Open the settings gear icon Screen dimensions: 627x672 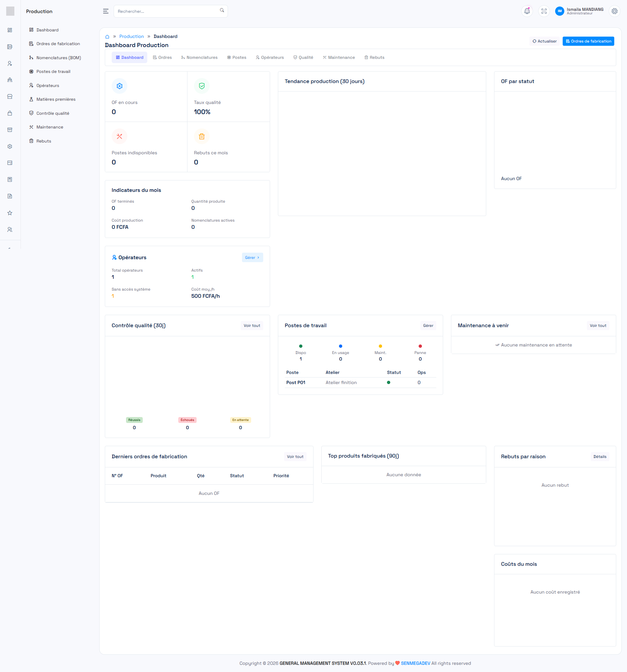pyautogui.click(x=614, y=11)
